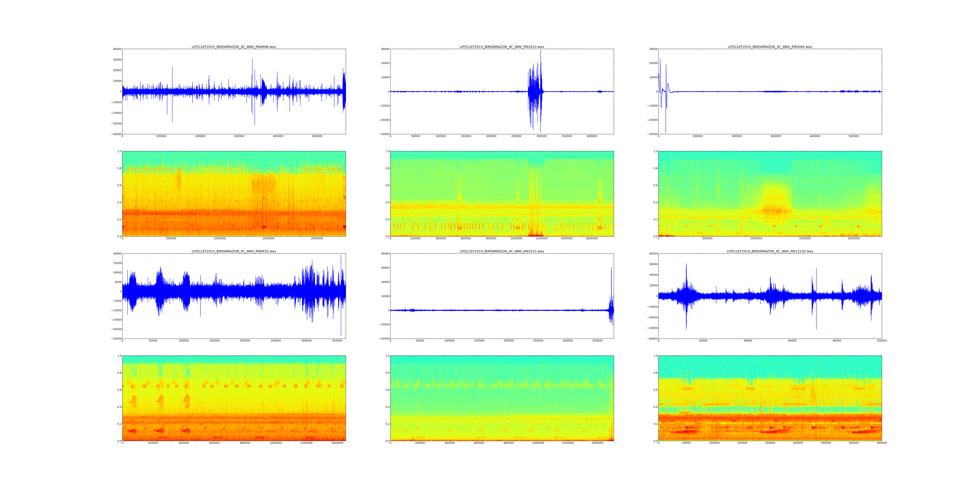The width and height of the screenshot is (980, 490).
Task: Click the LIFECLEF2014_BIRDAMAZON_XC_WAV_RN5064.wav title
Action: [770, 47]
